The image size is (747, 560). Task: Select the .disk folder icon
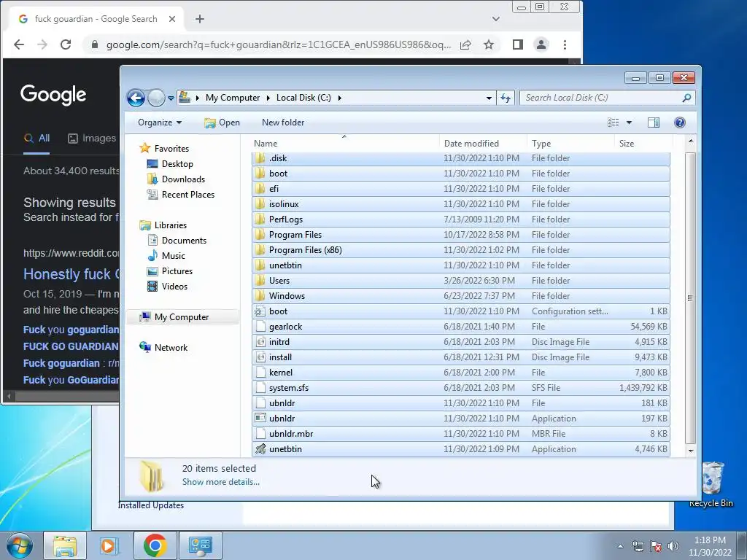click(x=260, y=158)
